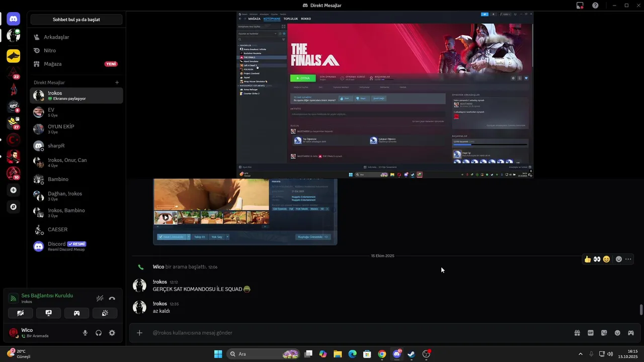Image resolution: width=644 pixels, height=362 pixels.
Task: Mute the microphone next to Wico
Action: point(85,333)
